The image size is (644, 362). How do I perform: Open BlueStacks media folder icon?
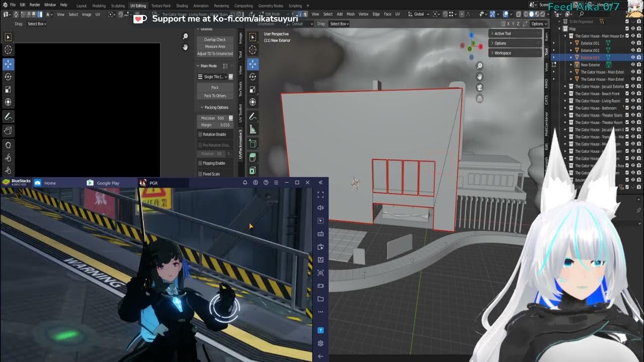320,299
